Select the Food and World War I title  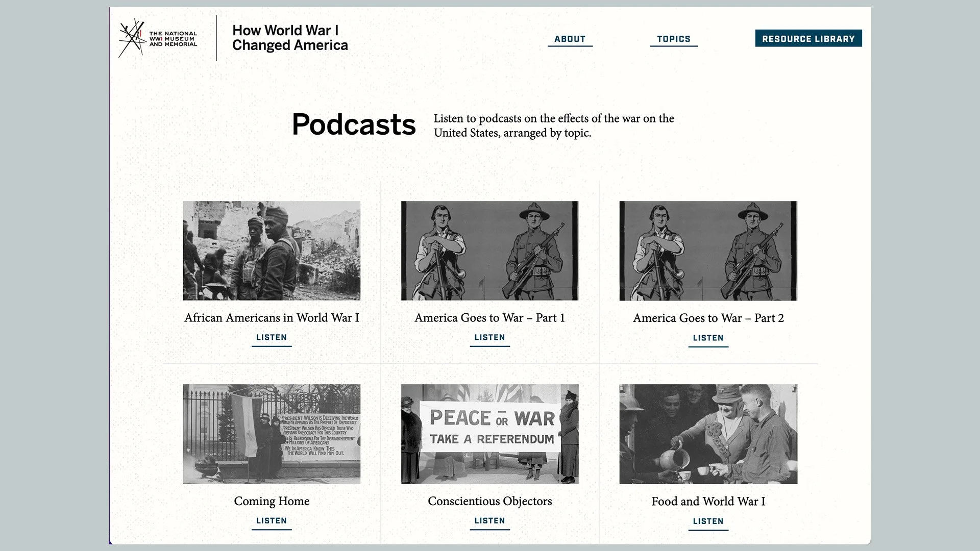click(x=708, y=502)
